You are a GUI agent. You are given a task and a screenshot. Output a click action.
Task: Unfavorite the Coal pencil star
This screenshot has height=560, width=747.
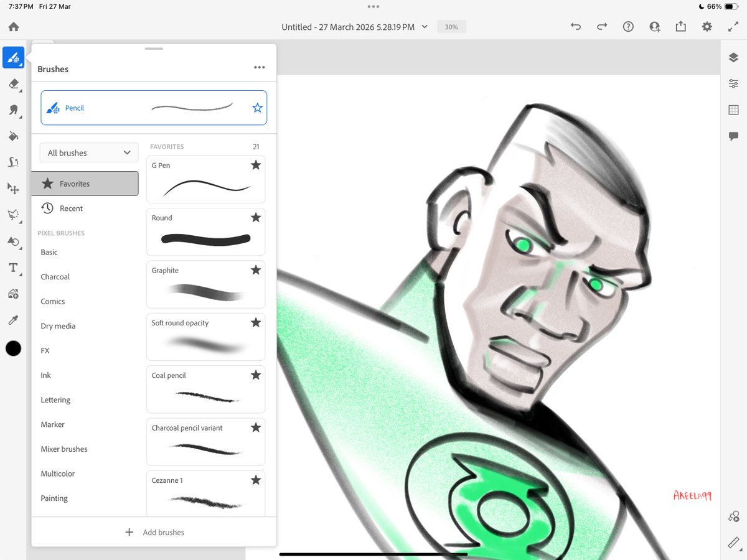(255, 375)
